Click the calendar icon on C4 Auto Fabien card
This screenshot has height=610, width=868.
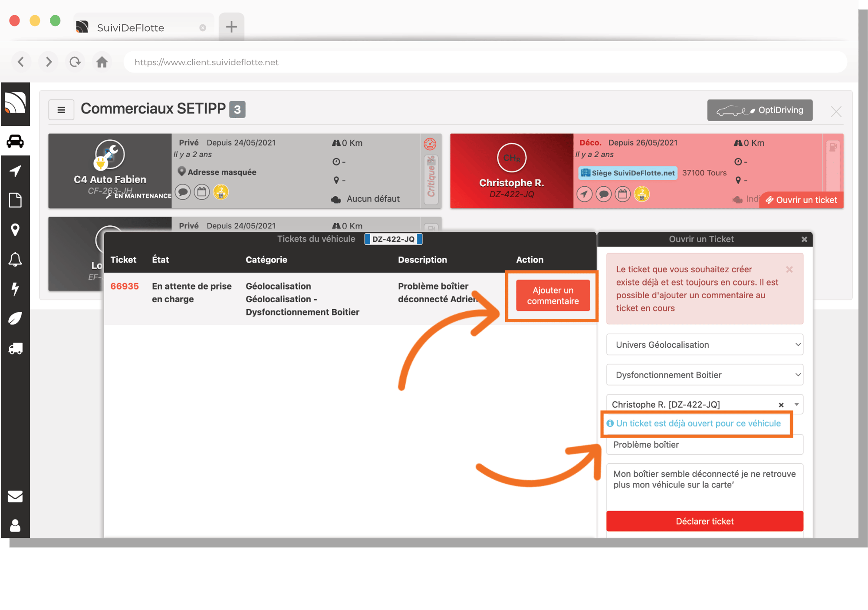[x=202, y=192]
